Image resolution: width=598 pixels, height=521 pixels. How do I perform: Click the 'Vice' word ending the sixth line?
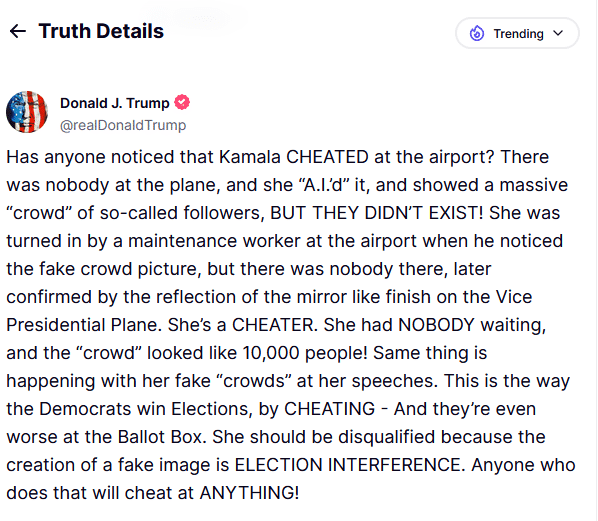click(x=514, y=297)
